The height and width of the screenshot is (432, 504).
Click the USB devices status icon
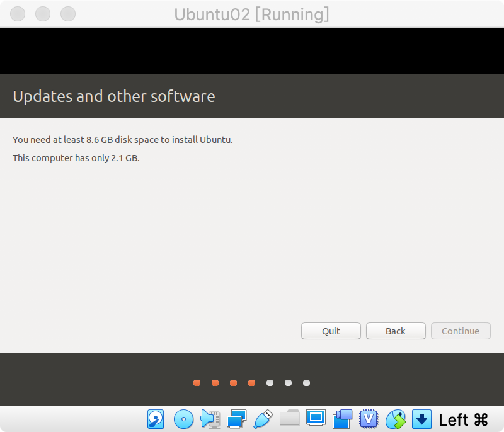click(263, 419)
